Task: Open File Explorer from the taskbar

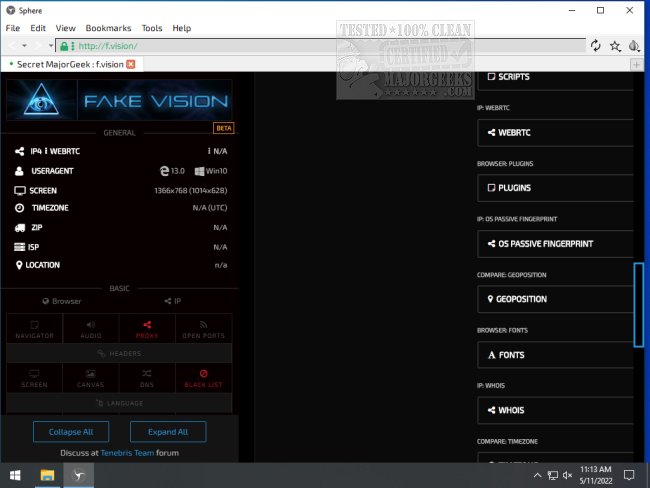Action: tap(47, 475)
